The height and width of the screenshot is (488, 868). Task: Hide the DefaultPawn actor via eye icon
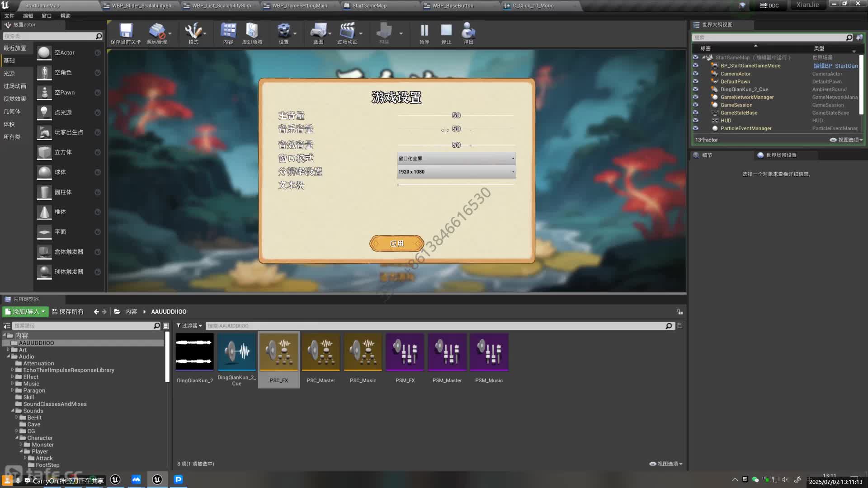pyautogui.click(x=695, y=81)
